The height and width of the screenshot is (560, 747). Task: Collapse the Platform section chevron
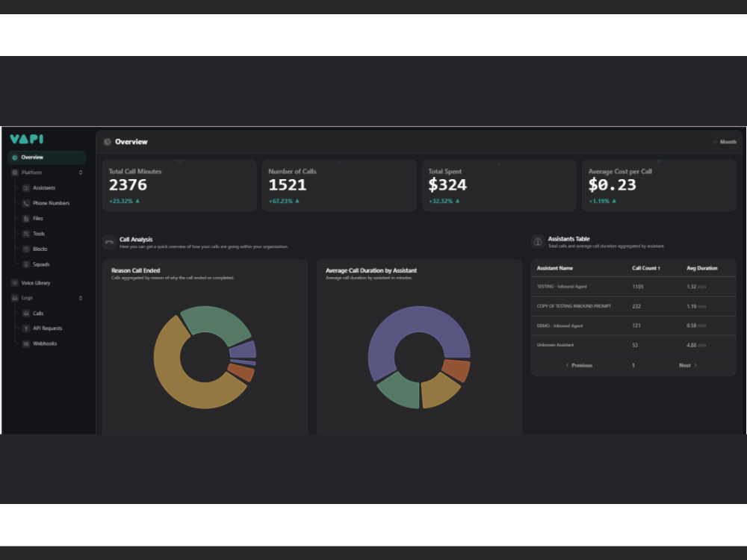click(x=81, y=172)
